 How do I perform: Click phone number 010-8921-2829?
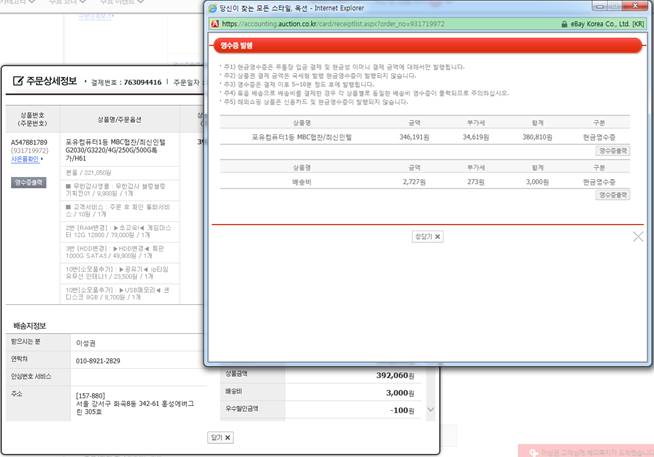pyautogui.click(x=98, y=361)
